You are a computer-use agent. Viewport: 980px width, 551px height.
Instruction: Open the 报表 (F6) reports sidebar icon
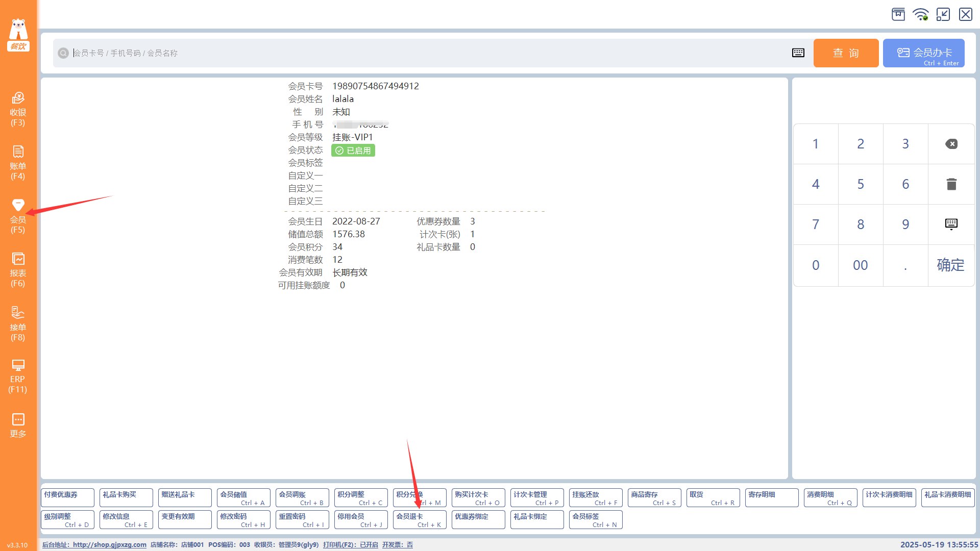coord(18,269)
